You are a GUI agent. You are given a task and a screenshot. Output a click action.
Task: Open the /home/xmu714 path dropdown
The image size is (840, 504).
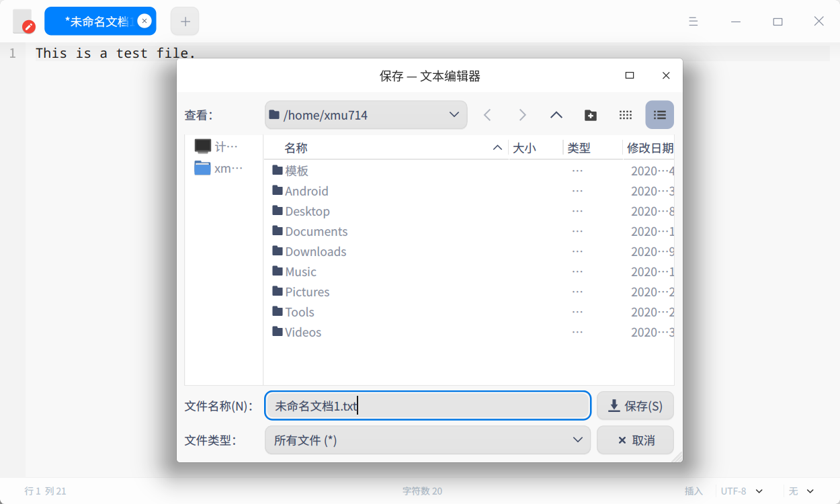point(366,115)
